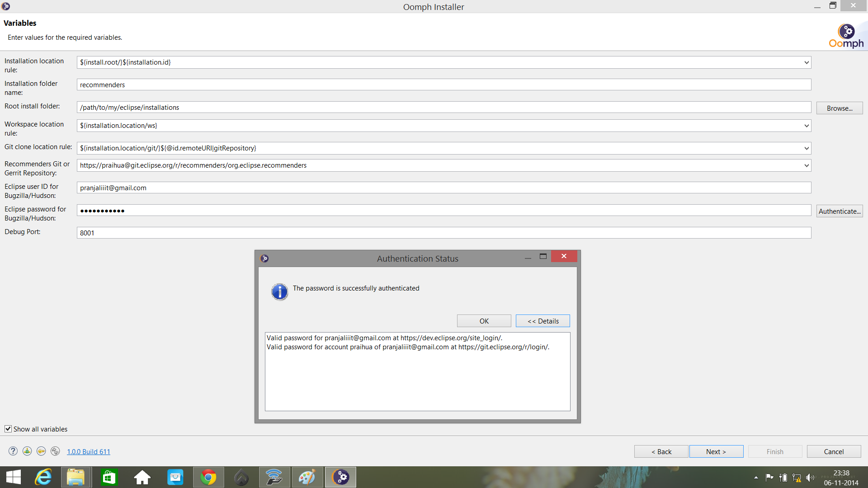Click the Debug Port field
868x488 pixels.
point(444,233)
